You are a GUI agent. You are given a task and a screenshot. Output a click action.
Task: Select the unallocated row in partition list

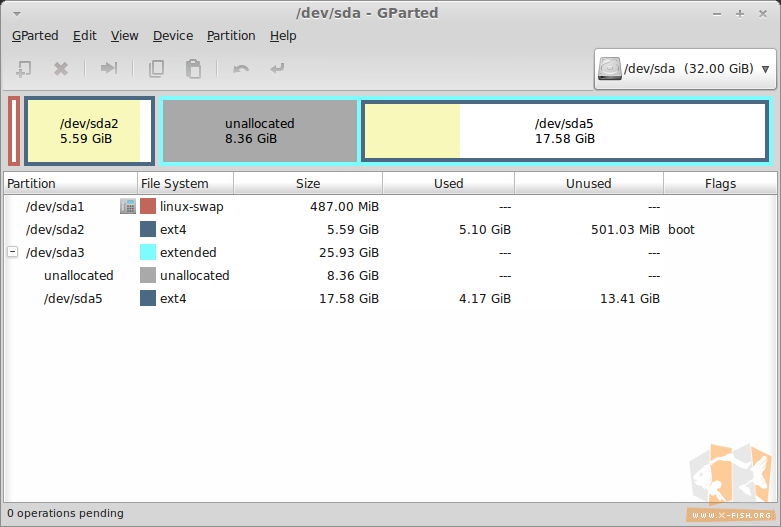point(390,275)
